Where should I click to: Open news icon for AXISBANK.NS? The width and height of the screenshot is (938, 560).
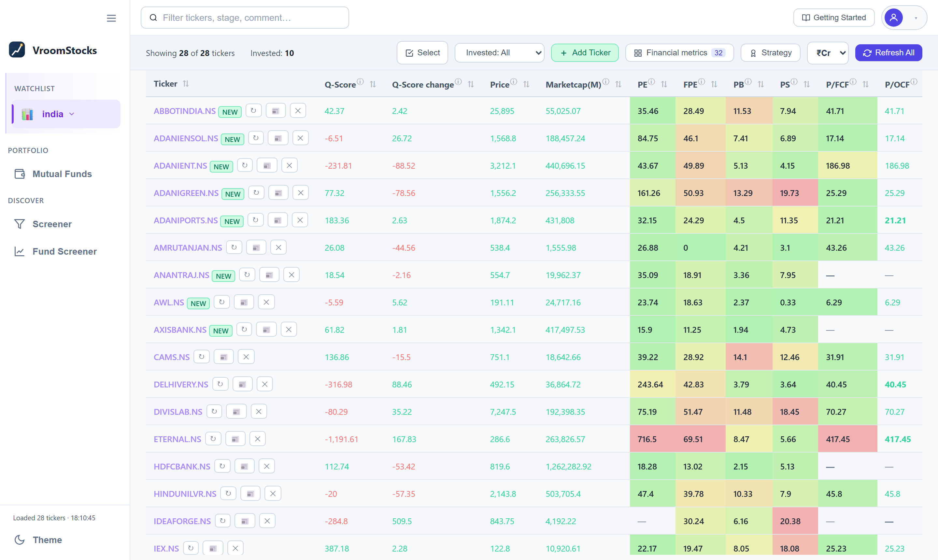coord(266,329)
